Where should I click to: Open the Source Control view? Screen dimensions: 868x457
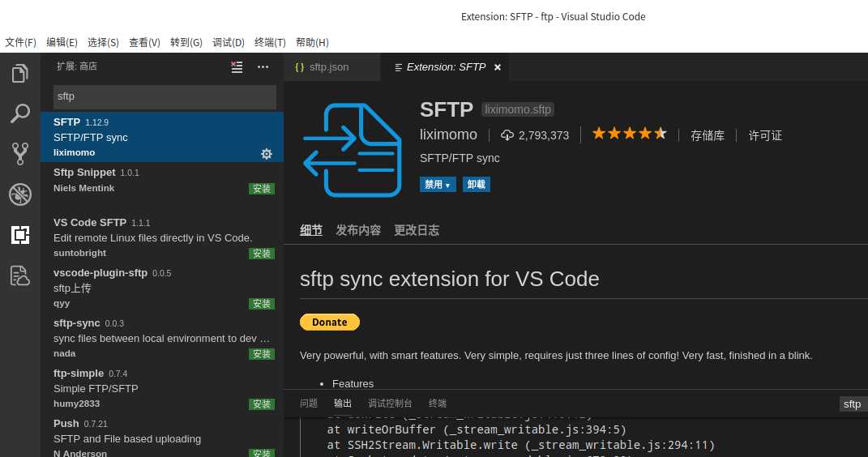[20, 154]
